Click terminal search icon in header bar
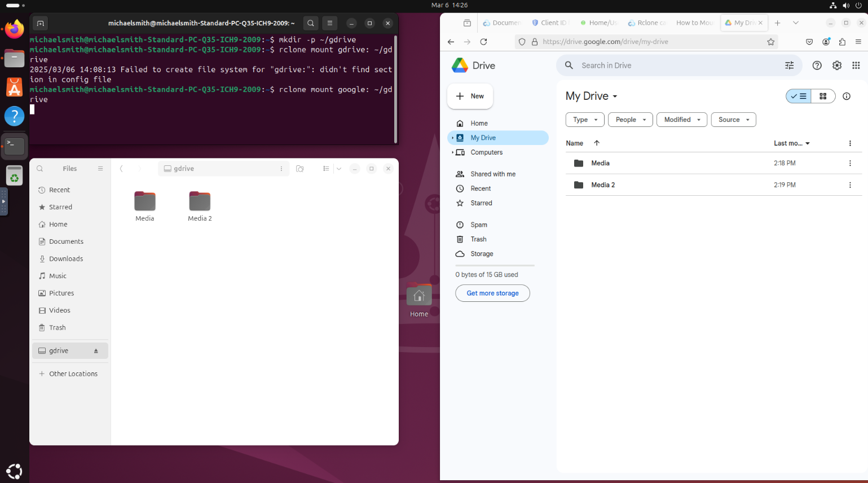 pyautogui.click(x=310, y=23)
